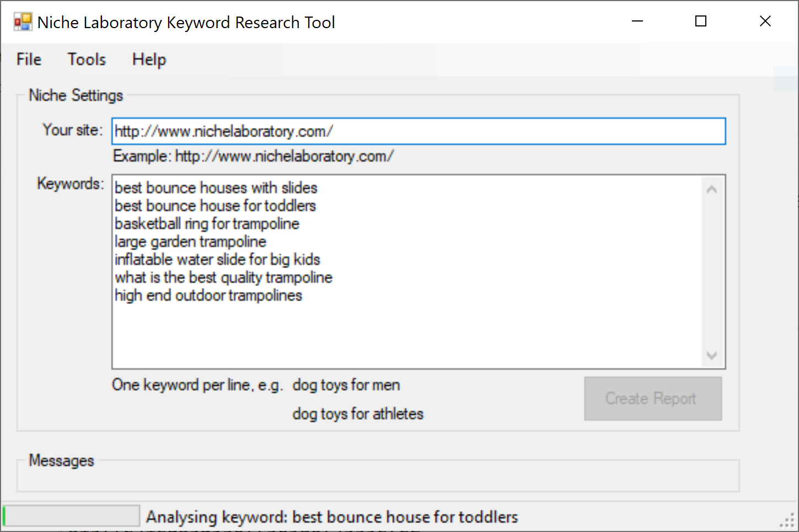Click the analysis progress bar in status bar
799x532 pixels.
pyautogui.click(x=71, y=516)
